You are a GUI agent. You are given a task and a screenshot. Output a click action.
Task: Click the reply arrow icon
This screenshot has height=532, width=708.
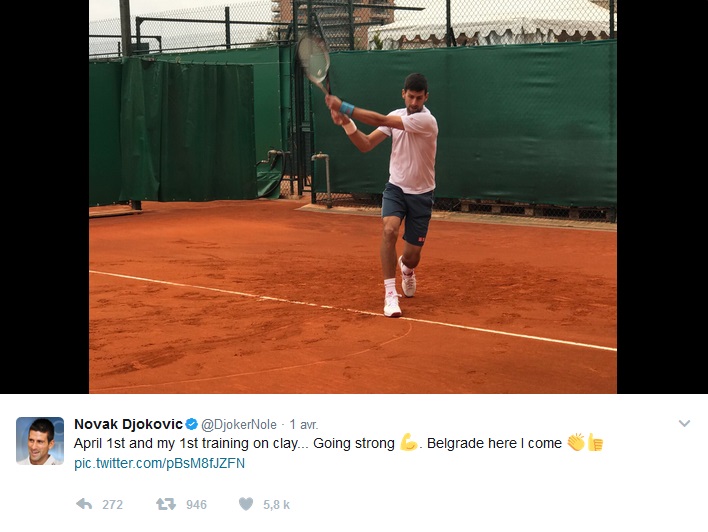pyautogui.click(x=84, y=504)
